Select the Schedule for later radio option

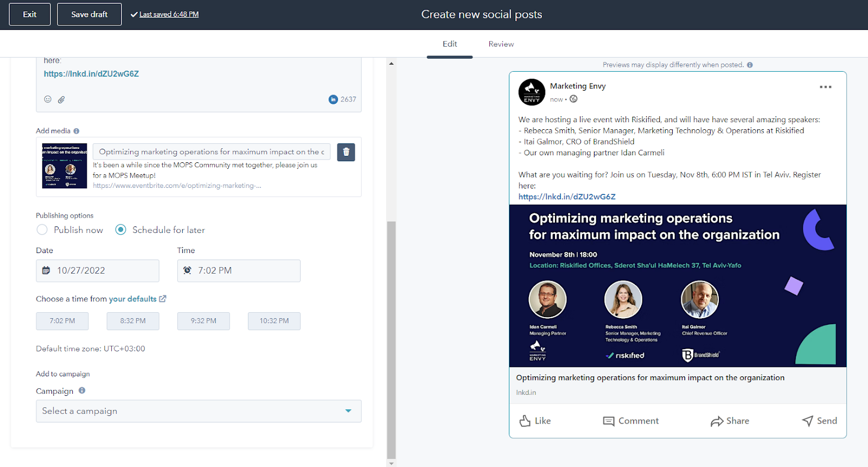[121, 230]
